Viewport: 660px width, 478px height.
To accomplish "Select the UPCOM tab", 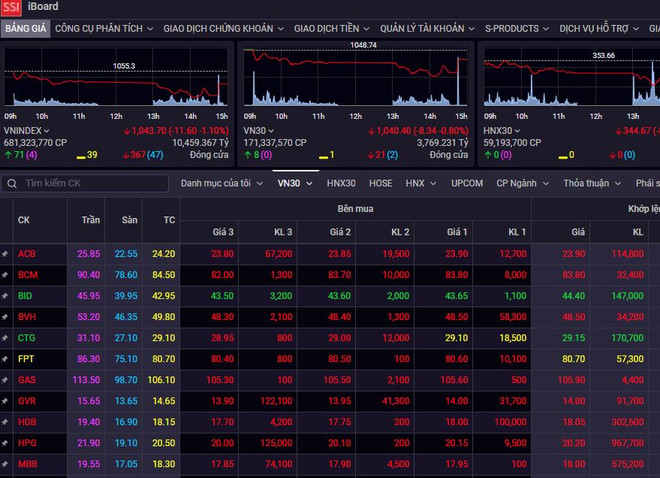I will 467,183.
